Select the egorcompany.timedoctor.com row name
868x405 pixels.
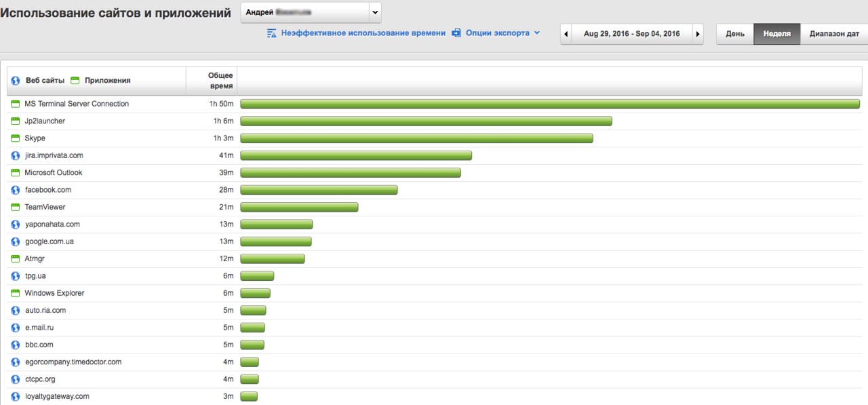[73, 362]
